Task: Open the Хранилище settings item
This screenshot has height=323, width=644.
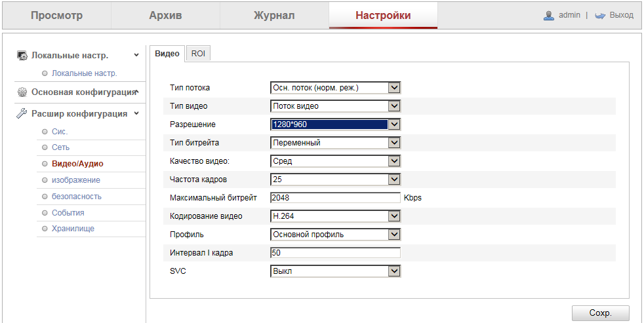Action: [x=73, y=229]
